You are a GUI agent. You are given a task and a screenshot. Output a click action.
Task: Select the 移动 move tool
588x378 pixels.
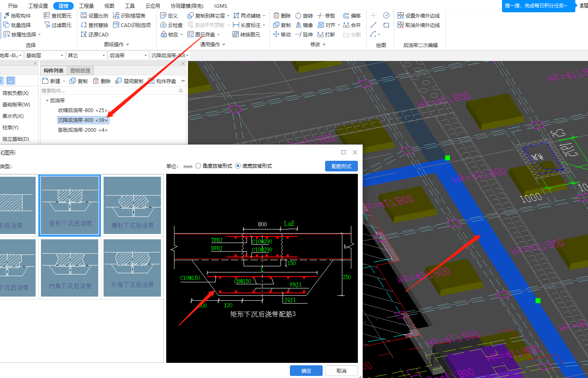click(282, 34)
